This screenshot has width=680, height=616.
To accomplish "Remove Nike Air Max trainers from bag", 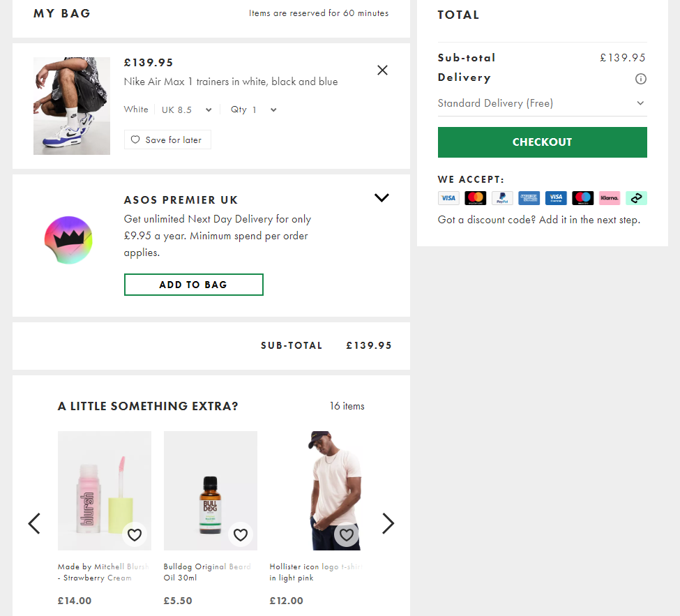I will (382, 70).
